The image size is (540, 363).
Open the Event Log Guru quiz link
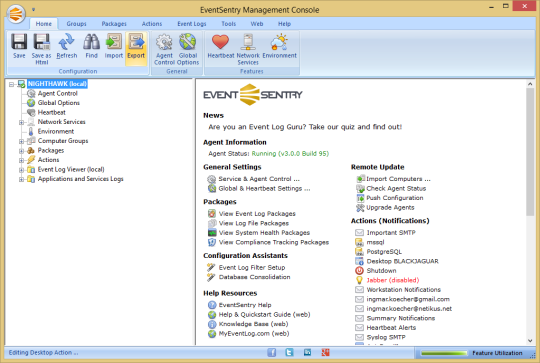pyautogui.click(x=305, y=127)
